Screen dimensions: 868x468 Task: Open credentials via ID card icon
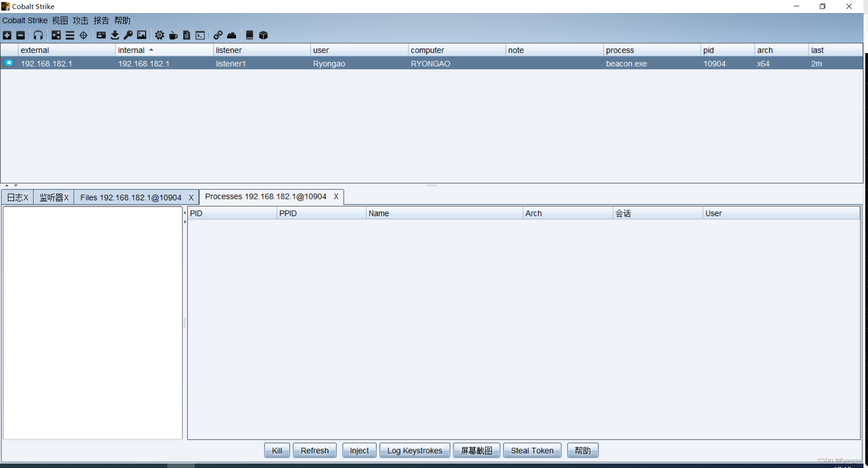click(x=101, y=35)
